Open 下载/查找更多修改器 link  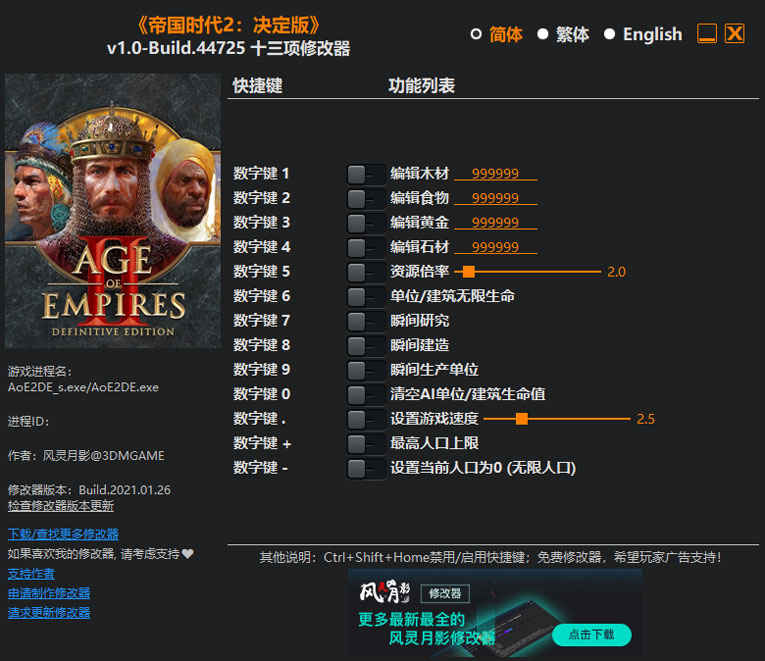63,534
